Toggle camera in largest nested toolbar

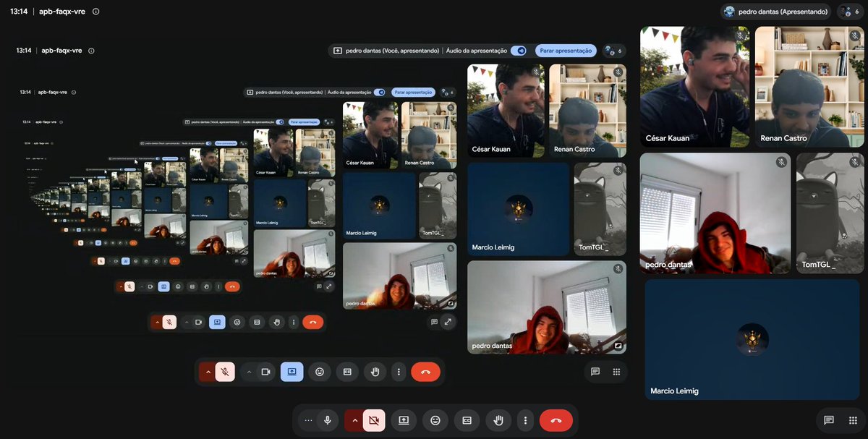pyautogui.click(x=265, y=372)
